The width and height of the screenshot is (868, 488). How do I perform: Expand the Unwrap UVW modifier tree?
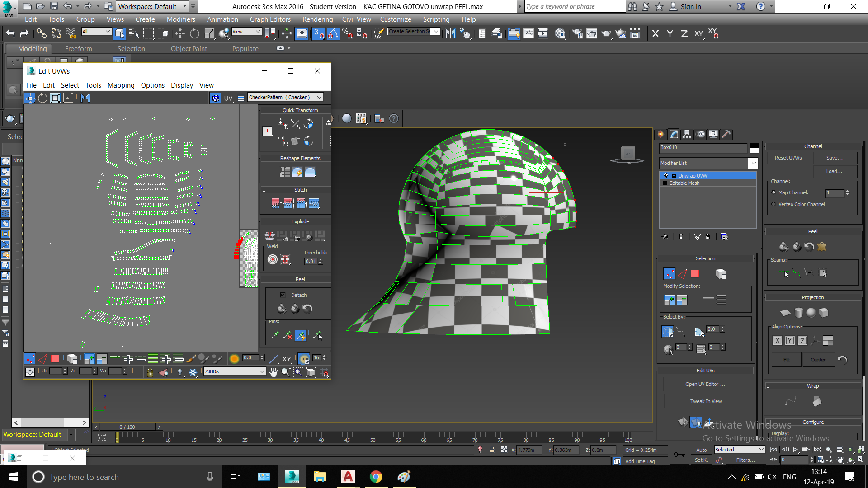point(674,176)
